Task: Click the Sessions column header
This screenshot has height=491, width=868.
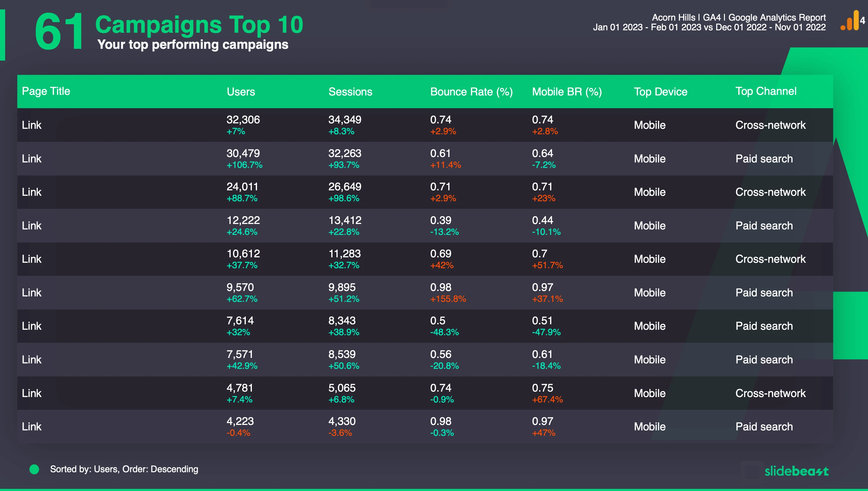Action: pos(350,92)
